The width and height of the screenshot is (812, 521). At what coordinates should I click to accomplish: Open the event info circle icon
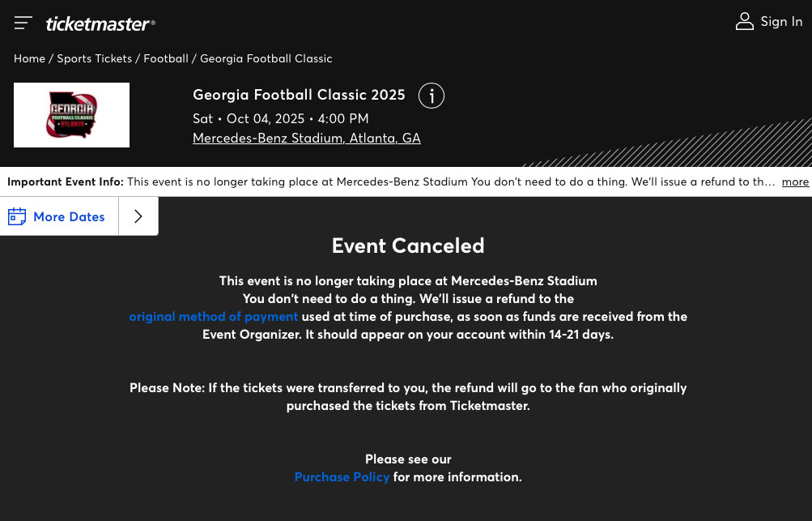coord(432,96)
